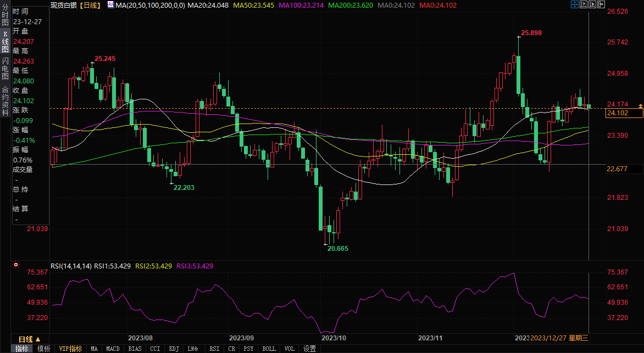The image size is (644, 353).
Task: Click the rightmost panel arrow icon
Action: click(601, 4)
